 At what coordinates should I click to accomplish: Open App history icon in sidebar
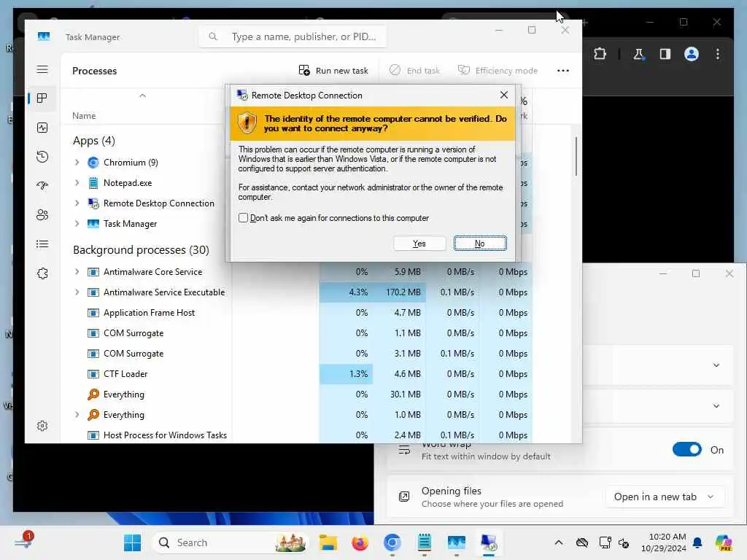[x=42, y=157]
